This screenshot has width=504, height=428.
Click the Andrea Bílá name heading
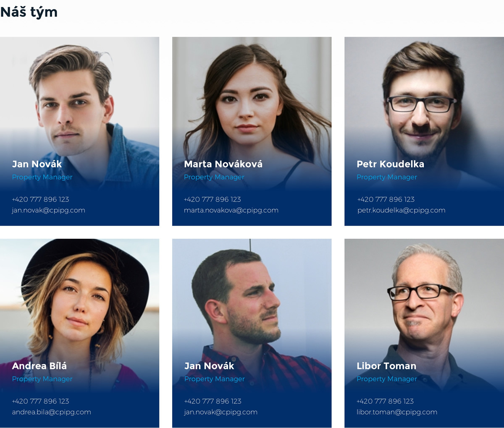(39, 366)
